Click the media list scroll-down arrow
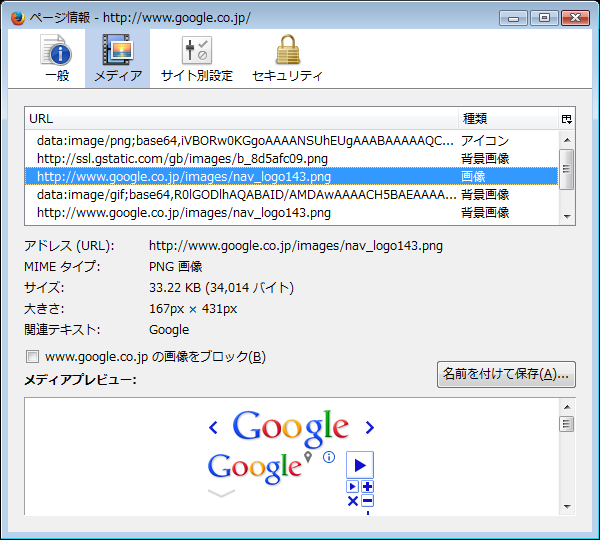This screenshot has height=540, width=600. point(567,216)
